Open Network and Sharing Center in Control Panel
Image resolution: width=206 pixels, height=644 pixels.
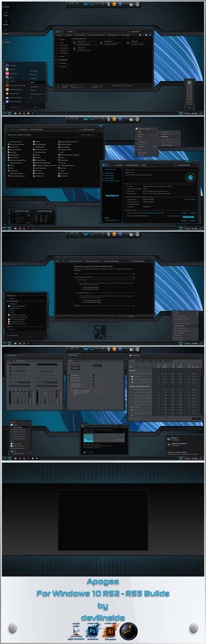point(17,160)
